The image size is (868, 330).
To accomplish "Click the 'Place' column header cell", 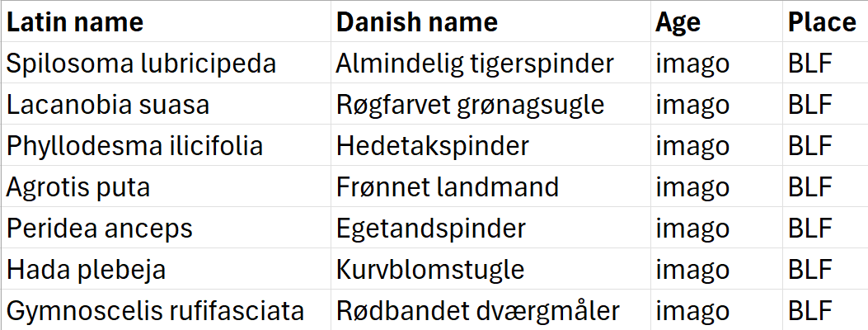I will pos(822,22).
